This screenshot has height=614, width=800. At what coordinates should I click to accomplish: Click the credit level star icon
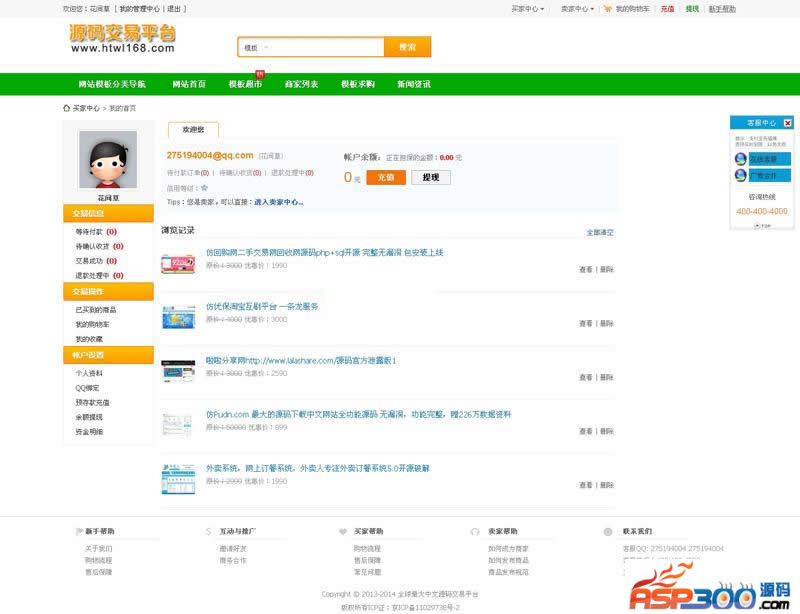coord(204,188)
